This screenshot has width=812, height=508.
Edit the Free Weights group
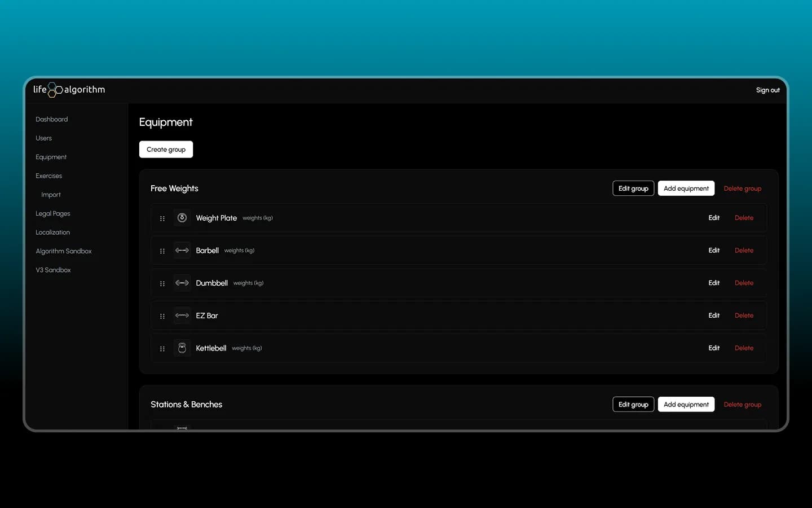pyautogui.click(x=633, y=189)
